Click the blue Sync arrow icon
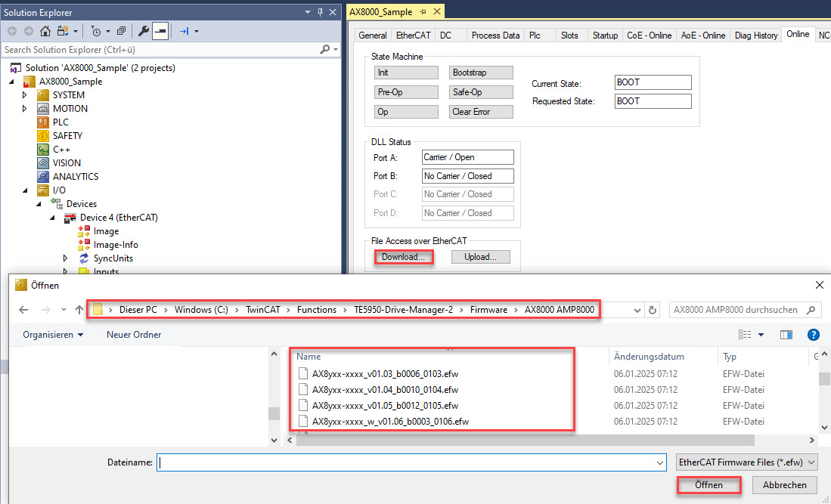Image resolution: width=831 pixels, height=504 pixels. tap(184, 31)
